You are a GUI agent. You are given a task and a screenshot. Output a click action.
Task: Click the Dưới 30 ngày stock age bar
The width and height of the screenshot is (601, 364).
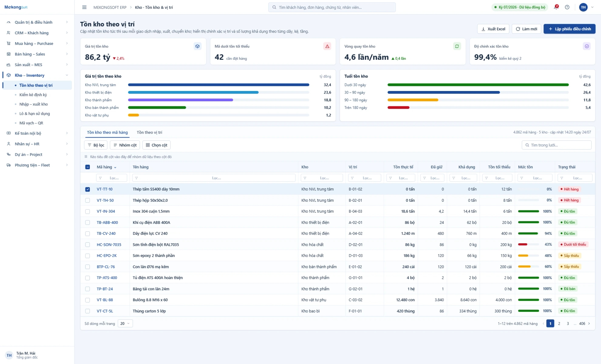pyautogui.click(x=478, y=85)
